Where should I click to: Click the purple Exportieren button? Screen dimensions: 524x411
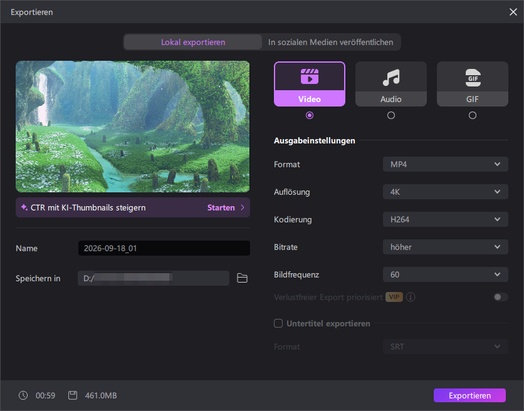click(470, 395)
